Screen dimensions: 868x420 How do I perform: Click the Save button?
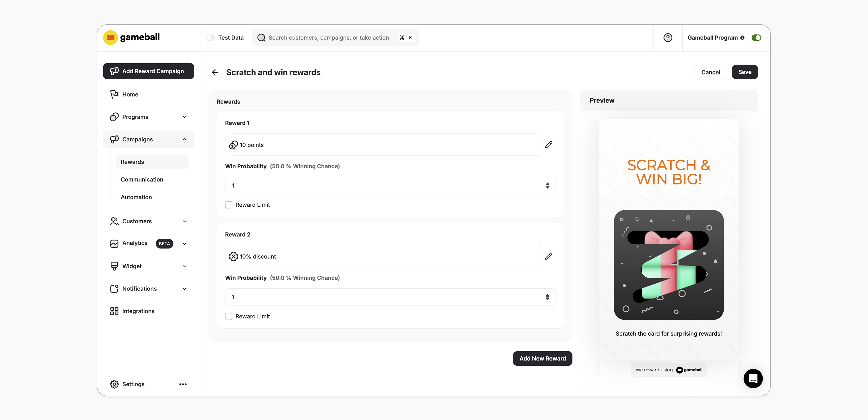click(x=744, y=72)
